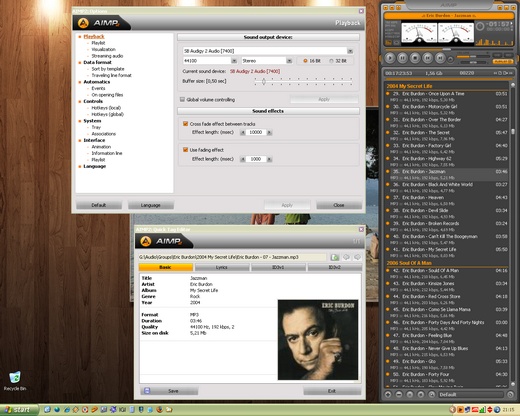Switch to the ID3v1 tab
The height and width of the screenshot is (416, 520).
click(278, 267)
